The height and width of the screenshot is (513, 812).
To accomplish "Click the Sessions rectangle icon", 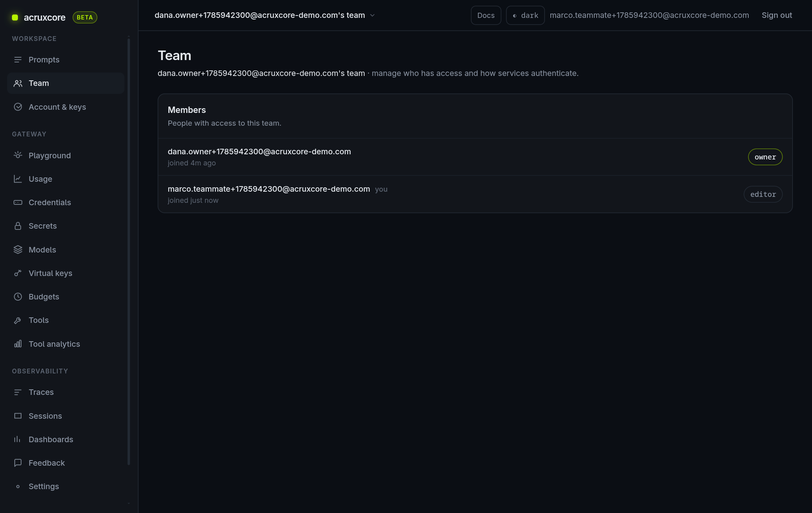I will (18, 416).
